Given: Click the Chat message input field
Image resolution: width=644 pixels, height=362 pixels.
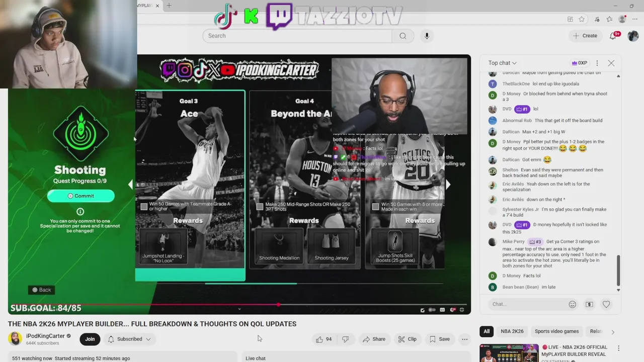Looking at the screenshot, I should tap(528, 304).
